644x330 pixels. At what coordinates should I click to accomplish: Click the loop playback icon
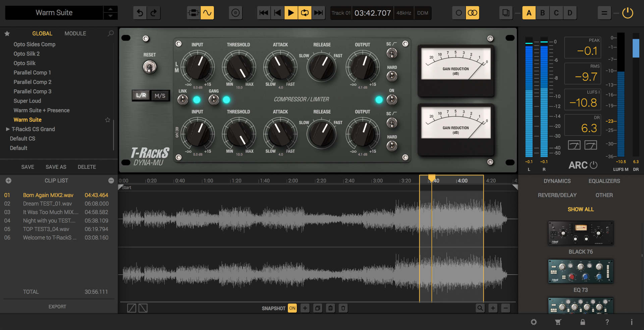click(x=305, y=13)
